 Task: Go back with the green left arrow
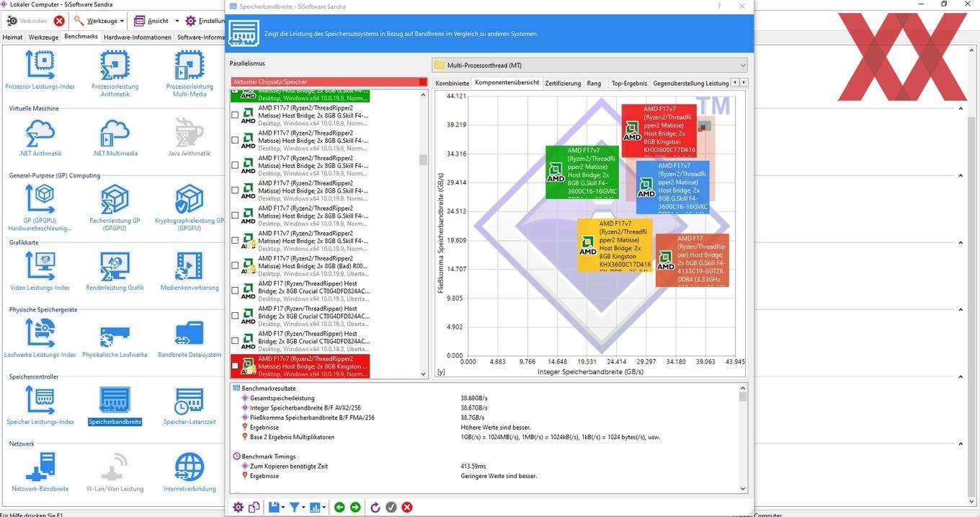339,508
